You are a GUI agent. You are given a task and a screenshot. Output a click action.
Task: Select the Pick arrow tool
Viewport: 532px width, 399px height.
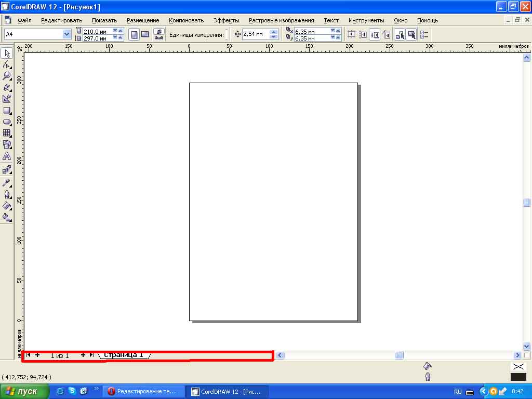[x=7, y=54]
